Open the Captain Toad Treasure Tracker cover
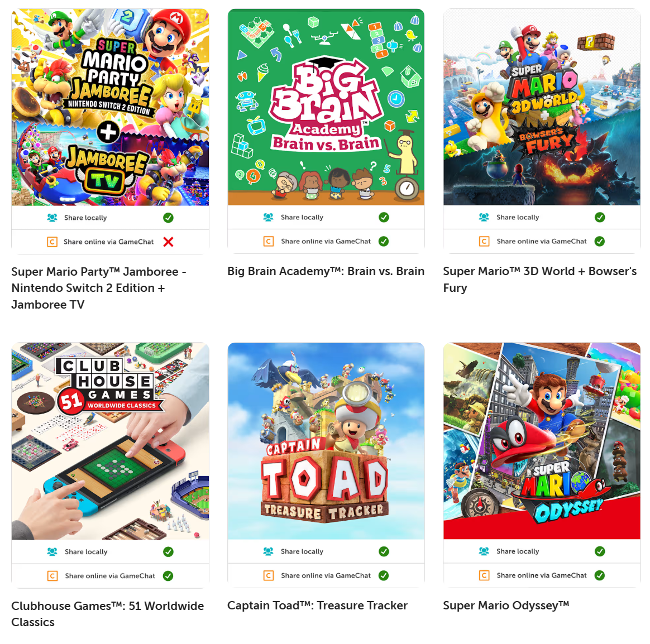 coord(326,441)
